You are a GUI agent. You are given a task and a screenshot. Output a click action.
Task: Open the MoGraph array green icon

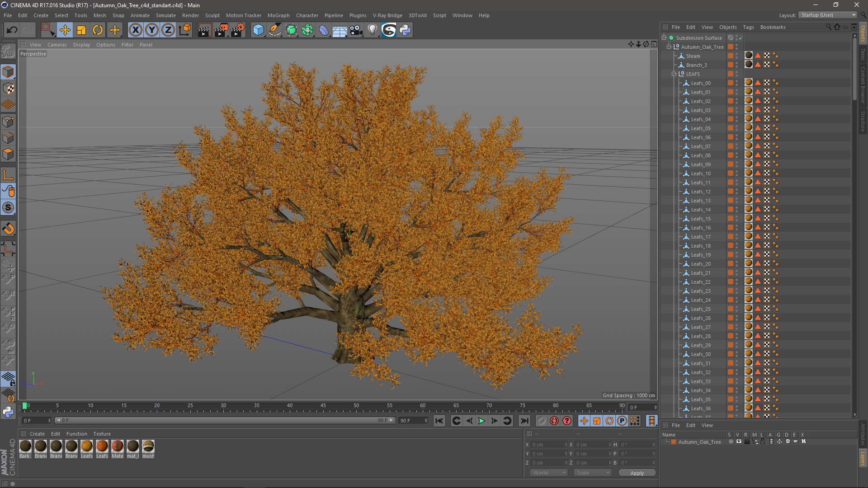[x=307, y=30]
